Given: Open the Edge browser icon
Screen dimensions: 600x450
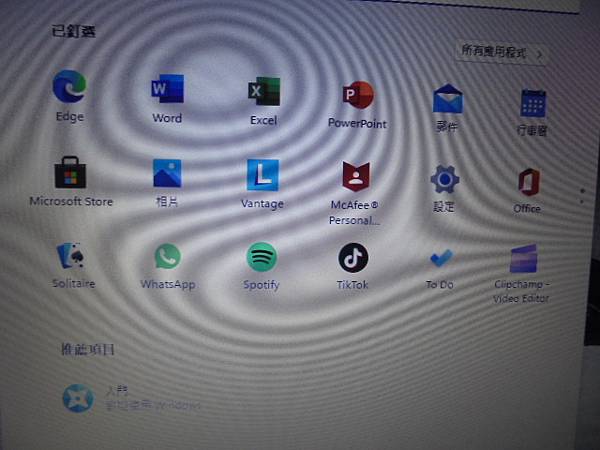Looking at the screenshot, I should (x=70, y=86).
